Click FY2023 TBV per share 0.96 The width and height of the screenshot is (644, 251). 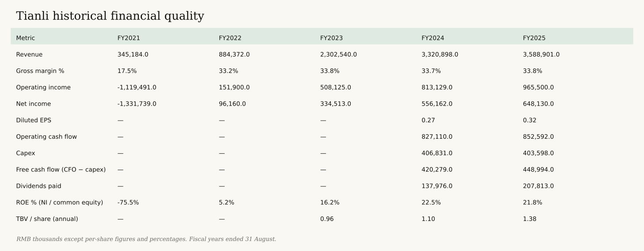point(327,219)
